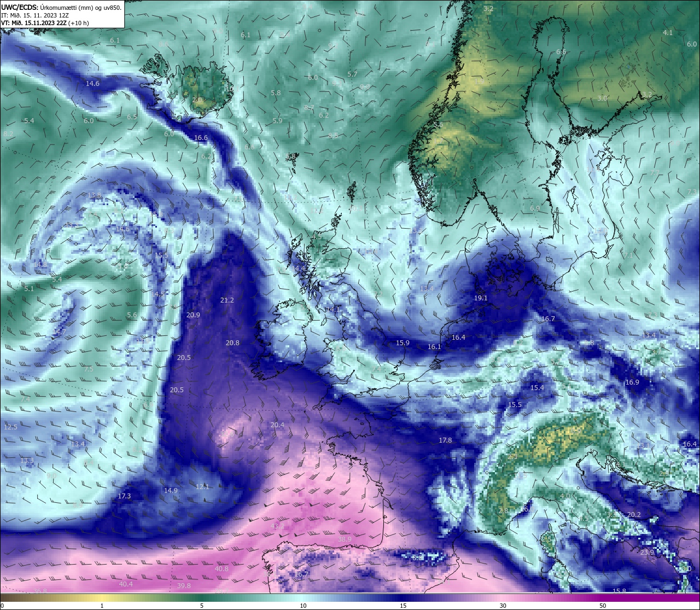Click the '4.0' value over northern Italy
The image size is (700, 610).
point(565,496)
